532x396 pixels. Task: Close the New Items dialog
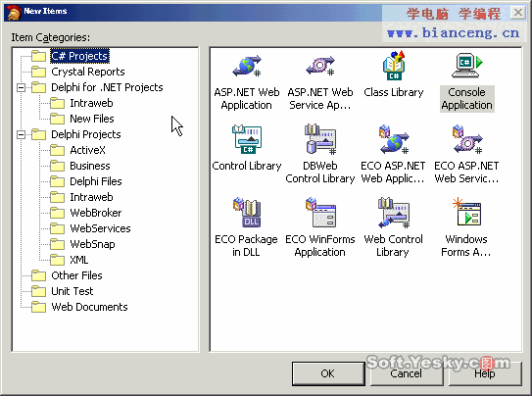pos(517,13)
